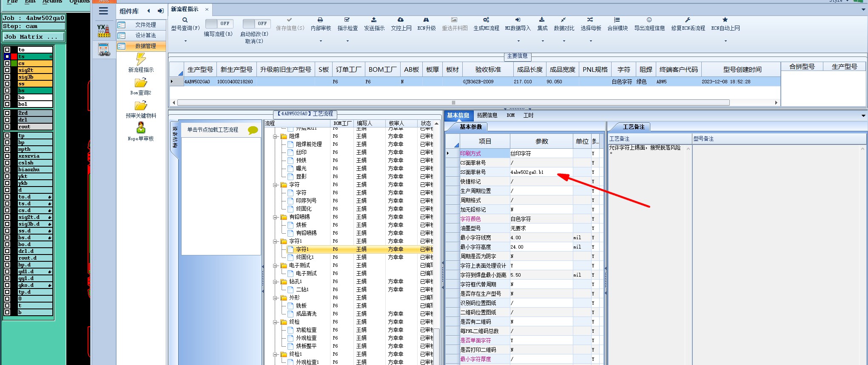Switch to 工时 tab
The image size is (868, 365).
[528, 115]
